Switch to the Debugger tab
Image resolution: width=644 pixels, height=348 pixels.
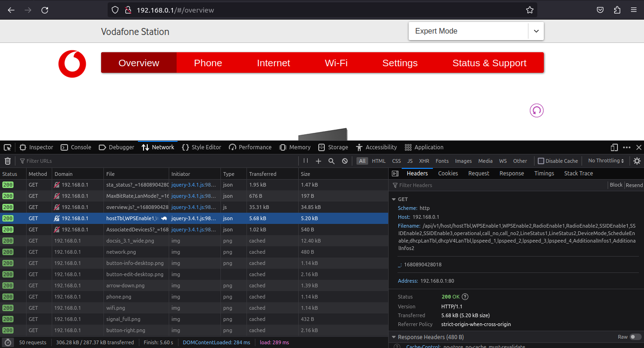[116, 147]
